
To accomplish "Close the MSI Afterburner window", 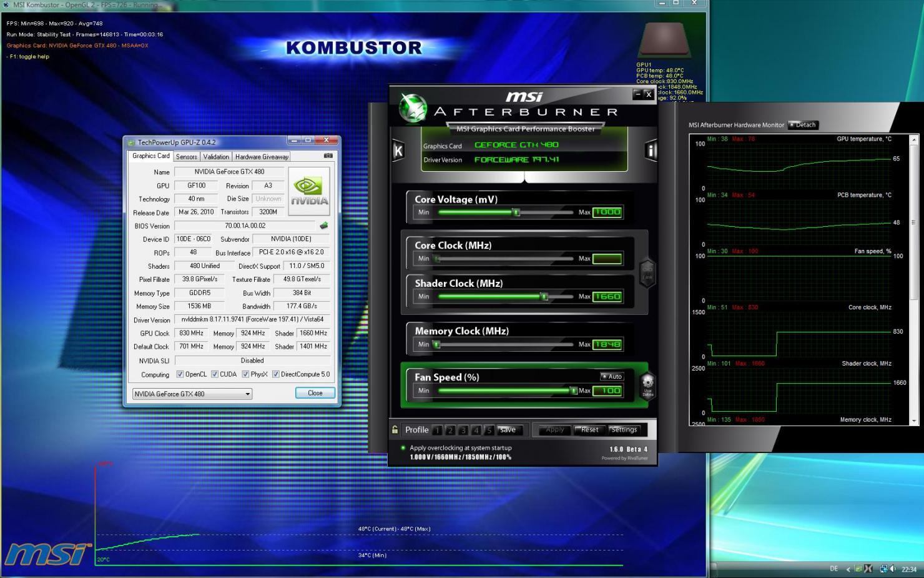I will [648, 94].
